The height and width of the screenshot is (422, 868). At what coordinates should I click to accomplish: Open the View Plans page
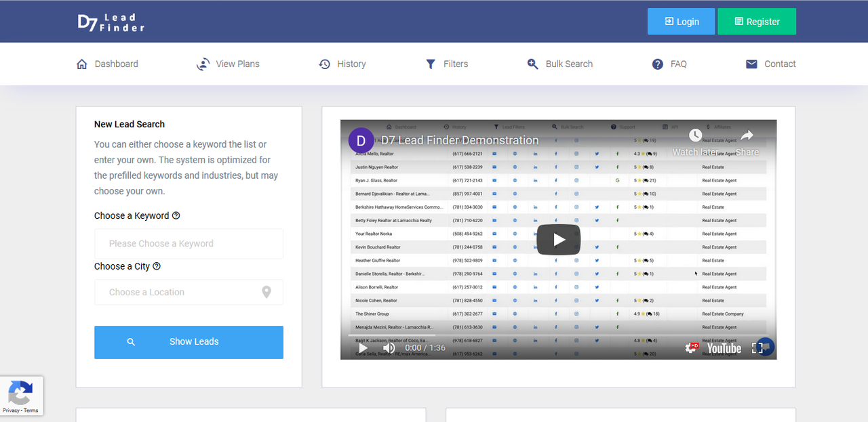click(228, 64)
